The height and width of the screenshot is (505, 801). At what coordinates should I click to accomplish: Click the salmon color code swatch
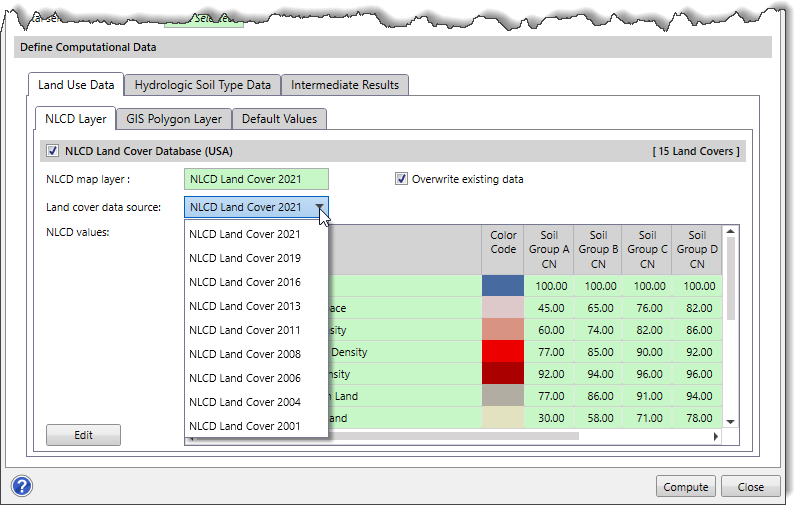click(x=503, y=329)
